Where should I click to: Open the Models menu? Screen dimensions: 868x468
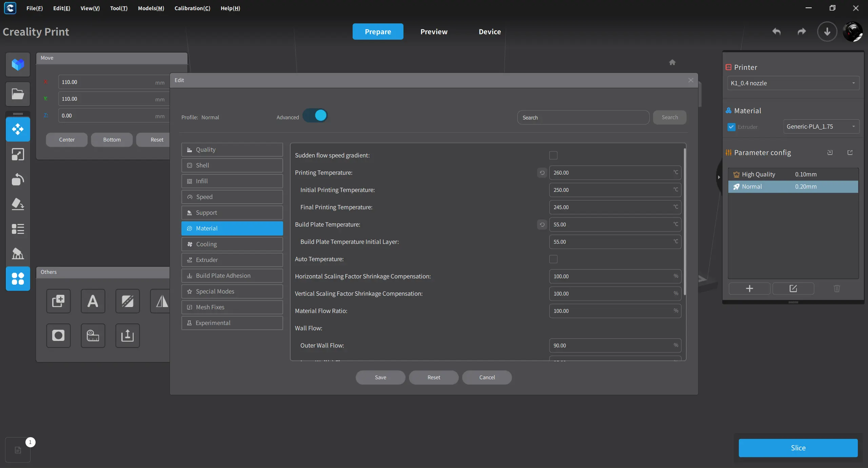click(x=151, y=8)
